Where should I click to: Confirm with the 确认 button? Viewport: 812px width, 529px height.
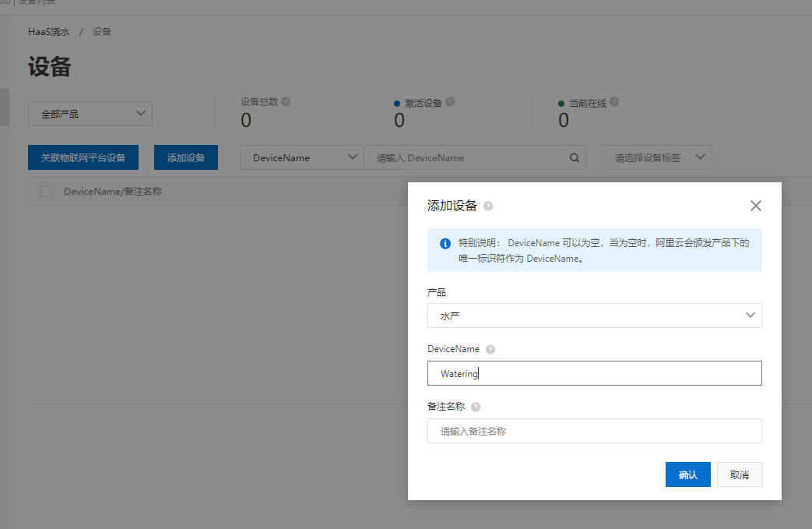tap(687, 474)
